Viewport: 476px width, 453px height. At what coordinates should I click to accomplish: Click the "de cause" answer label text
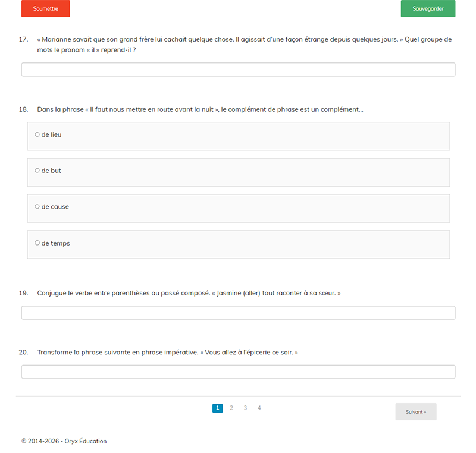(55, 207)
